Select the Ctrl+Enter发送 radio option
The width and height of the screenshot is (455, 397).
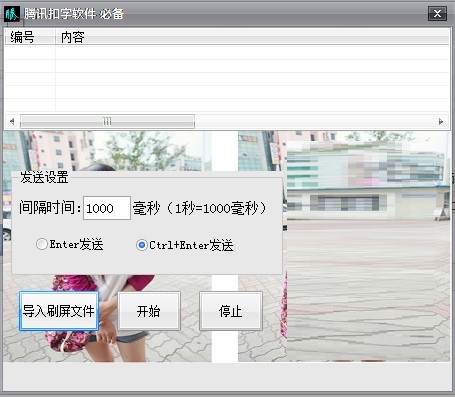pos(185,245)
